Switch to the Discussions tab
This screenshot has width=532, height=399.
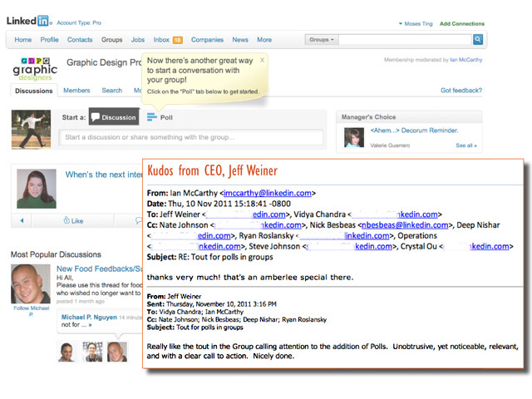[34, 91]
